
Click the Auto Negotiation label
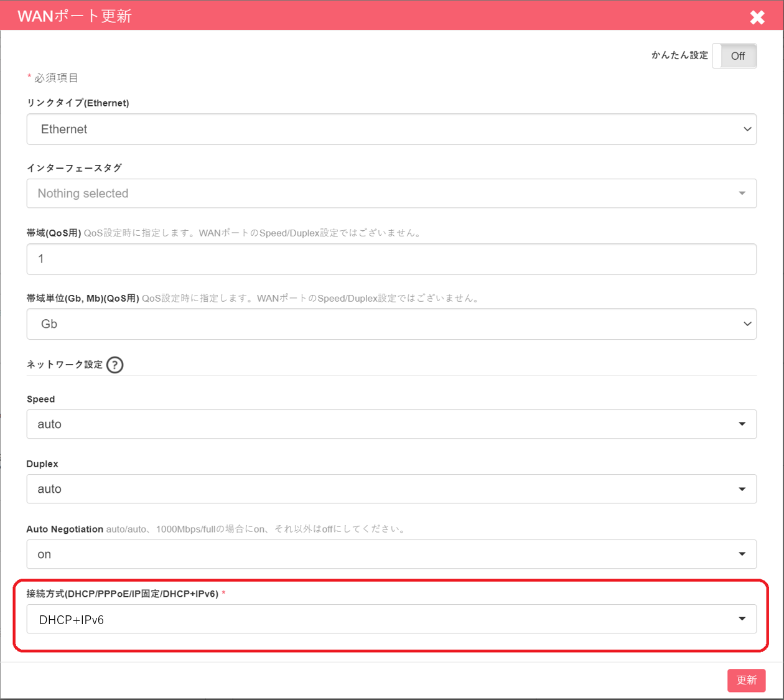tap(65, 529)
